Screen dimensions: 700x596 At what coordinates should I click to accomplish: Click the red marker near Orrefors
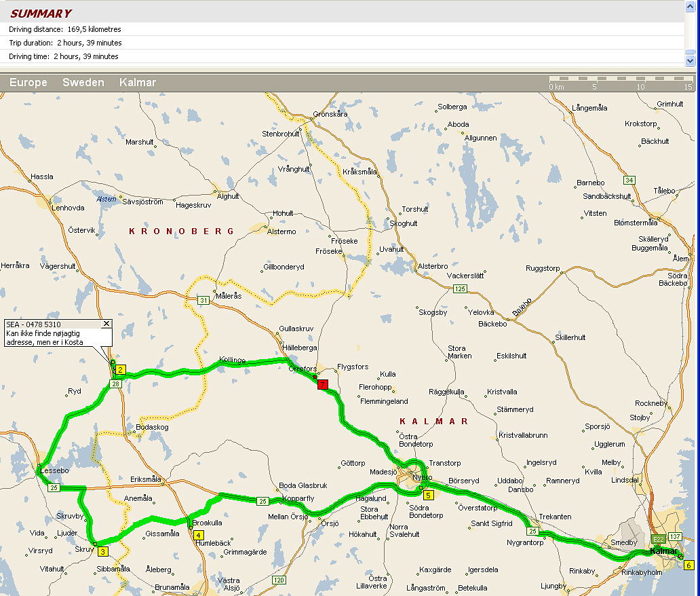323,384
